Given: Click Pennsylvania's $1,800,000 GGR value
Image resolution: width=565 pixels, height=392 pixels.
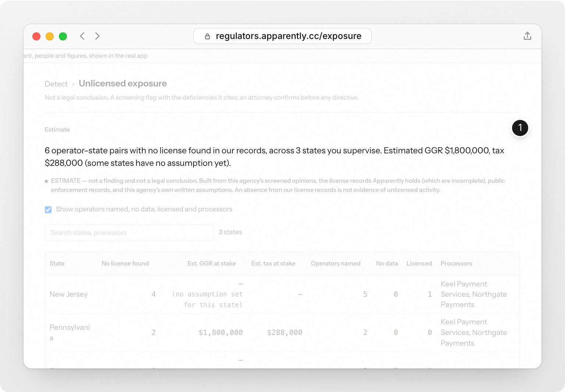Looking at the screenshot, I should (x=221, y=332).
